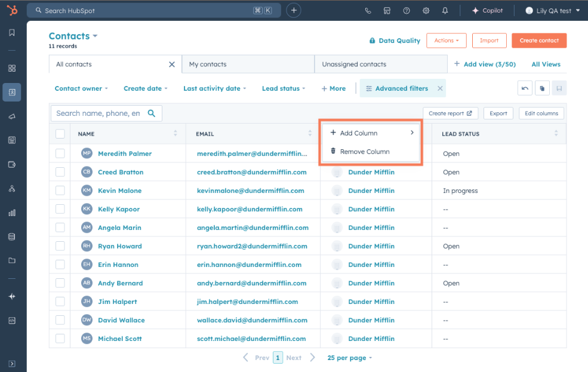Open the settings gear icon

[426, 11]
